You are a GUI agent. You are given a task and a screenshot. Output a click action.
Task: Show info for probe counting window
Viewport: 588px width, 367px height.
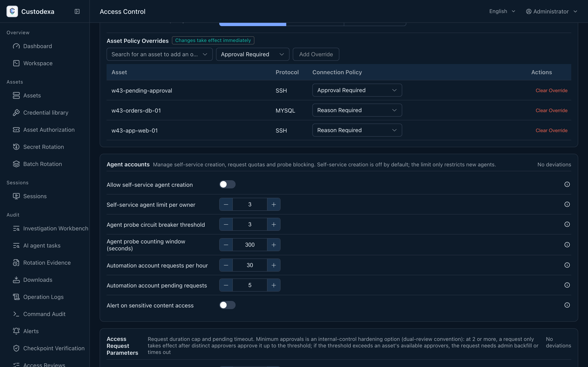click(x=567, y=245)
